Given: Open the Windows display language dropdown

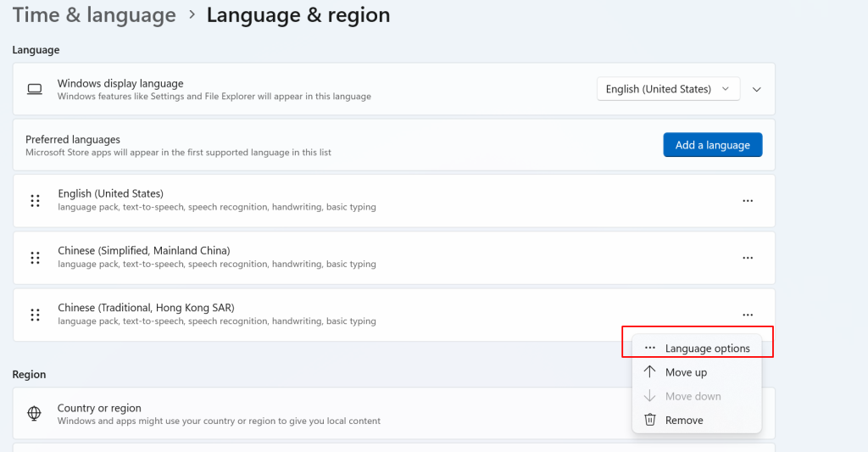Looking at the screenshot, I should click(x=668, y=89).
